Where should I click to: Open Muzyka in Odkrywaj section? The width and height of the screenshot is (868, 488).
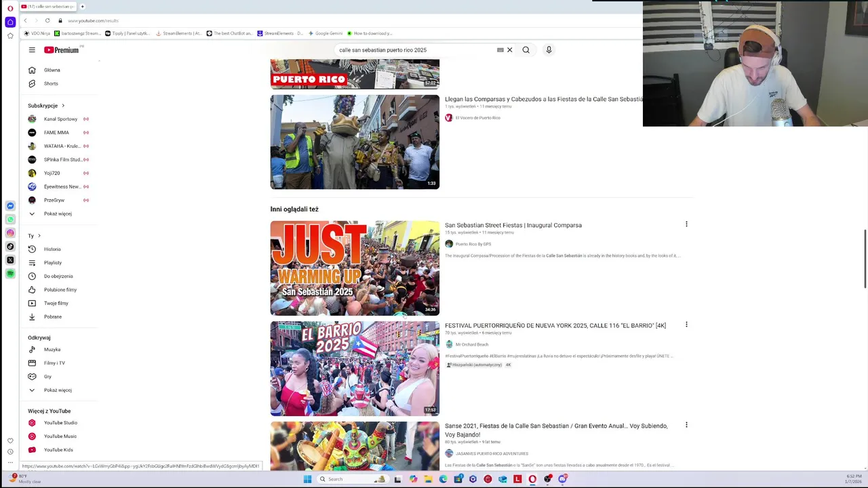pyautogui.click(x=52, y=349)
